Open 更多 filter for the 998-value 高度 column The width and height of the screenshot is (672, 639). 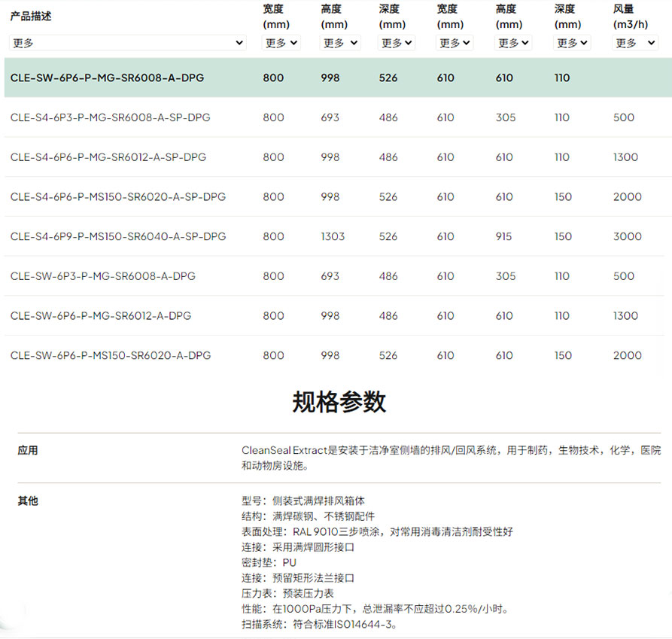click(x=340, y=43)
